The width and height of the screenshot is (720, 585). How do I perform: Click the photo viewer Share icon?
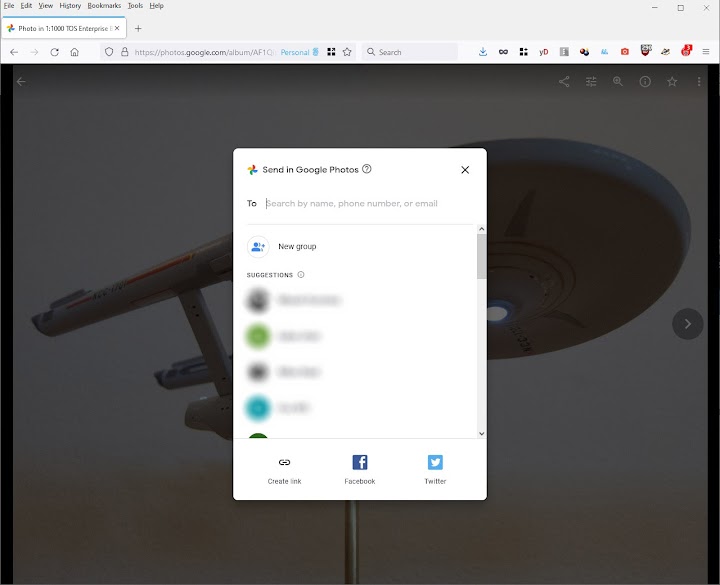(x=564, y=82)
